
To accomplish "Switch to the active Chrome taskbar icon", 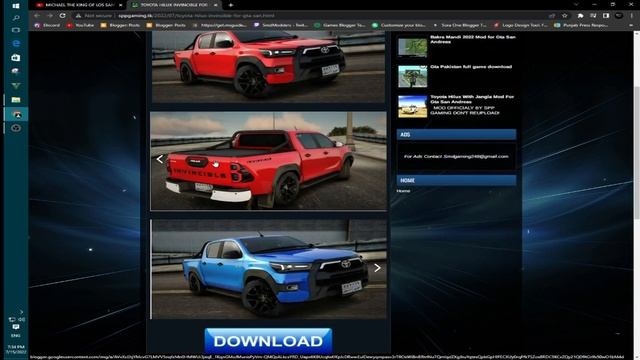I will pos(16,114).
